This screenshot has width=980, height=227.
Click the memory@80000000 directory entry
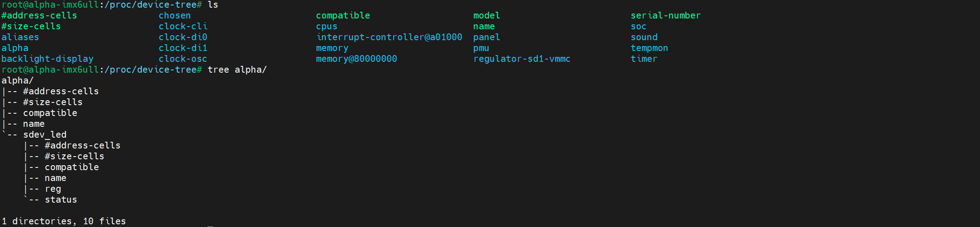point(356,59)
